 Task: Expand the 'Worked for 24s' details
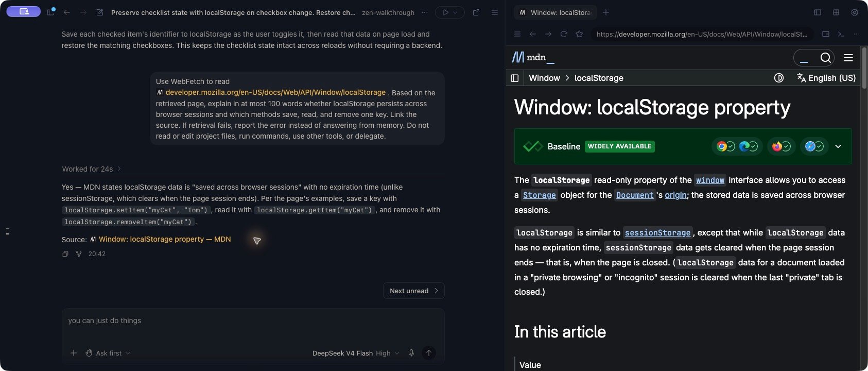tap(92, 169)
